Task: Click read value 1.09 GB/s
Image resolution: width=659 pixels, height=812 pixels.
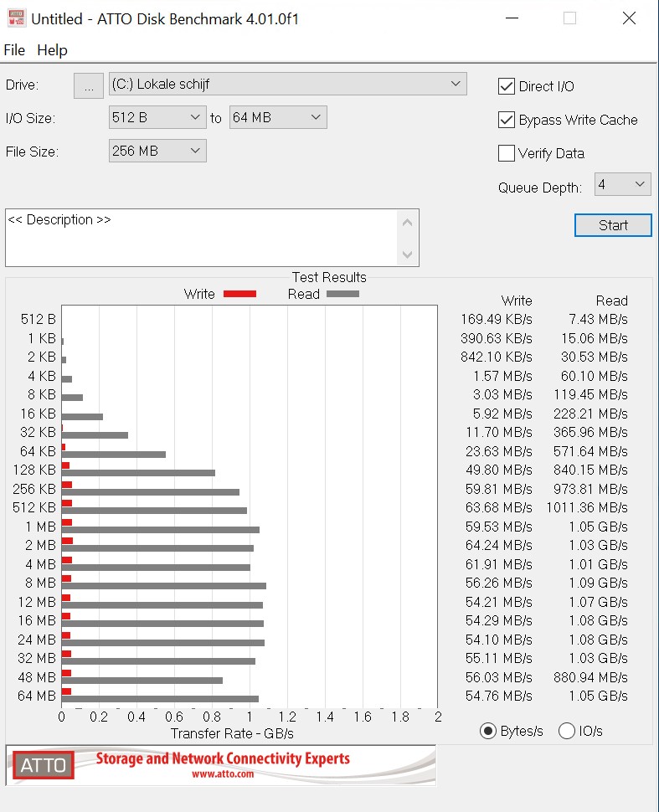Action: (599, 583)
